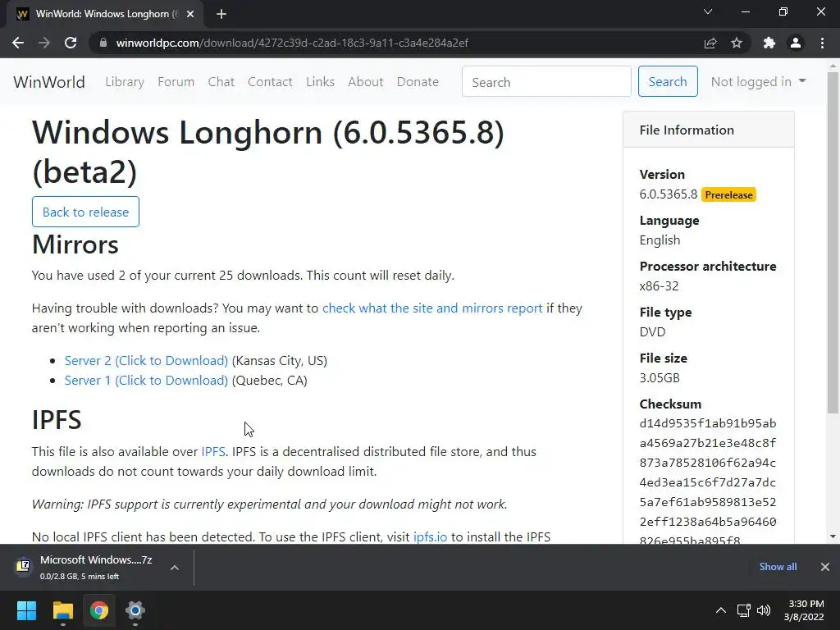Open a new tab with plus icon

point(221,14)
